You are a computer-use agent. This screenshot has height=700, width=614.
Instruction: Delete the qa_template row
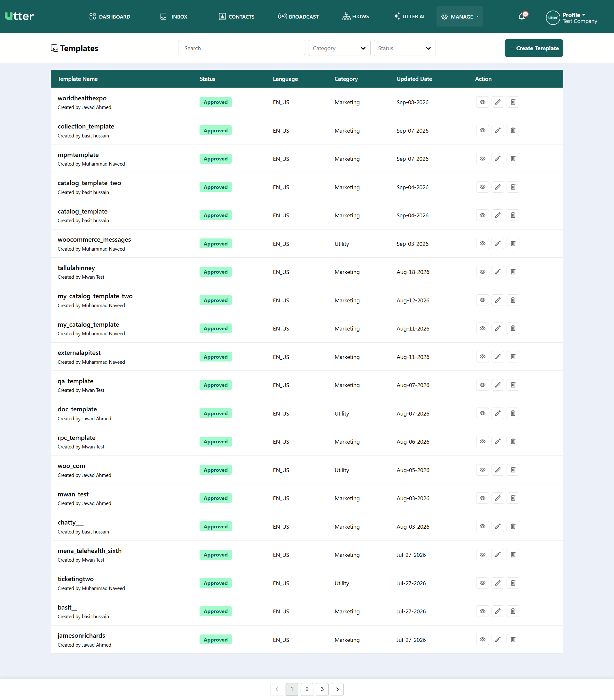click(513, 385)
